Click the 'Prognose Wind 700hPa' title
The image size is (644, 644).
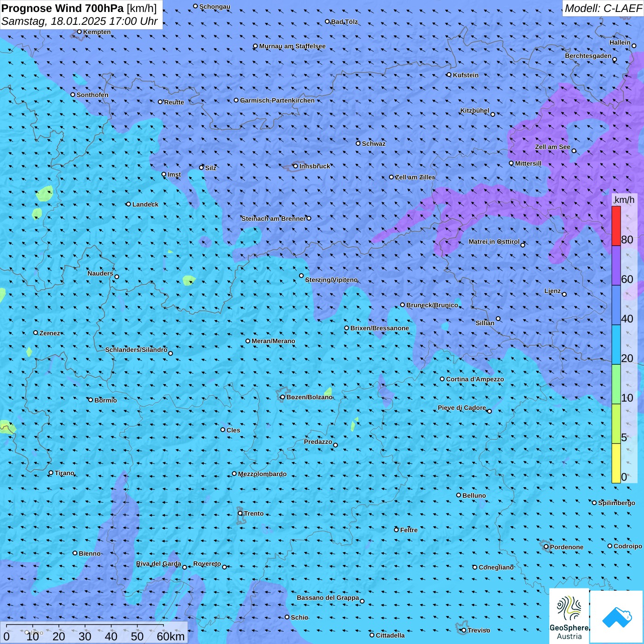point(63,8)
